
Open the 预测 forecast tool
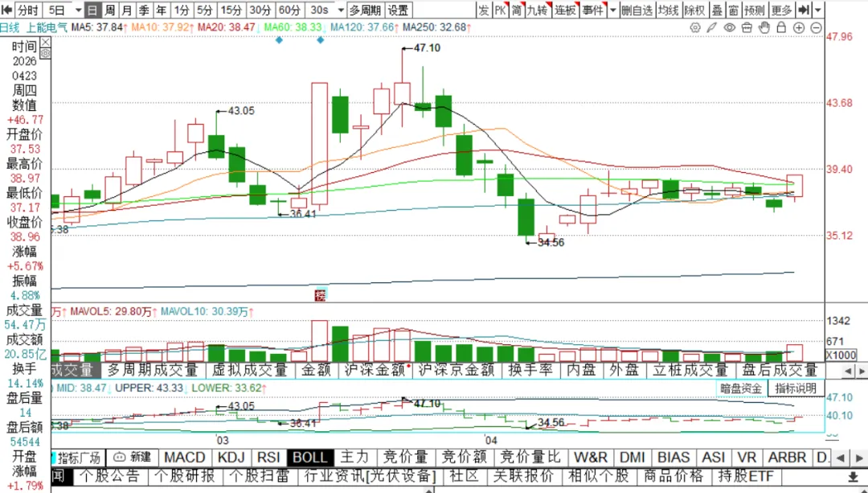[755, 10]
